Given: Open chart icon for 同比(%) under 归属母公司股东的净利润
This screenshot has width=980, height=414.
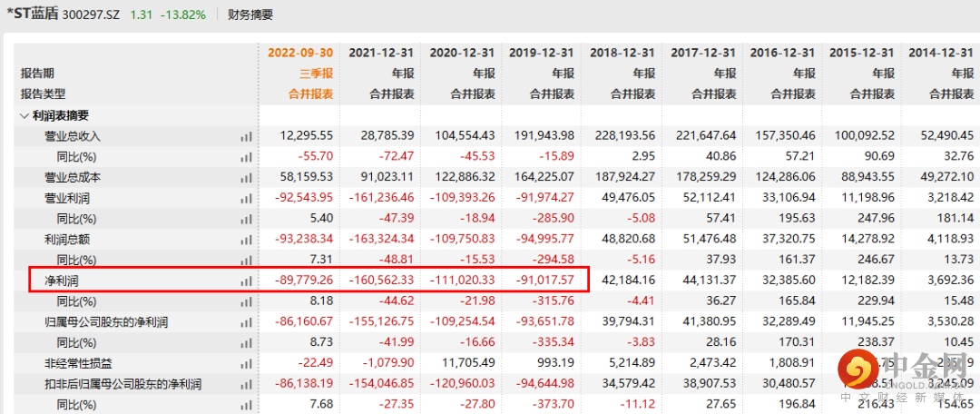Looking at the screenshot, I should tap(246, 342).
